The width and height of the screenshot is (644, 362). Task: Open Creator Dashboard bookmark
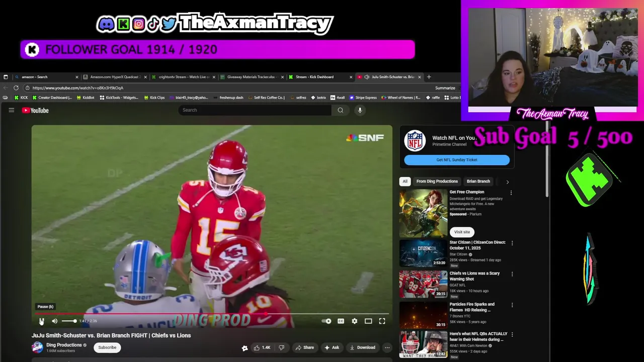click(52, 98)
